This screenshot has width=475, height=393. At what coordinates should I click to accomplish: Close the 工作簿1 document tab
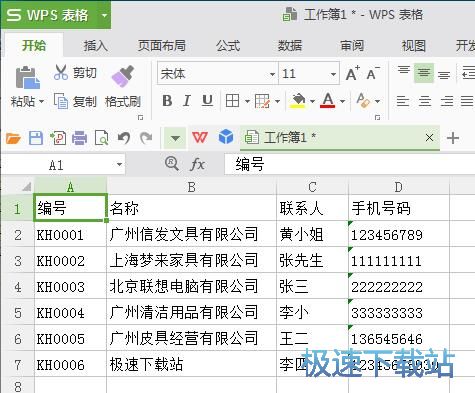pos(430,137)
